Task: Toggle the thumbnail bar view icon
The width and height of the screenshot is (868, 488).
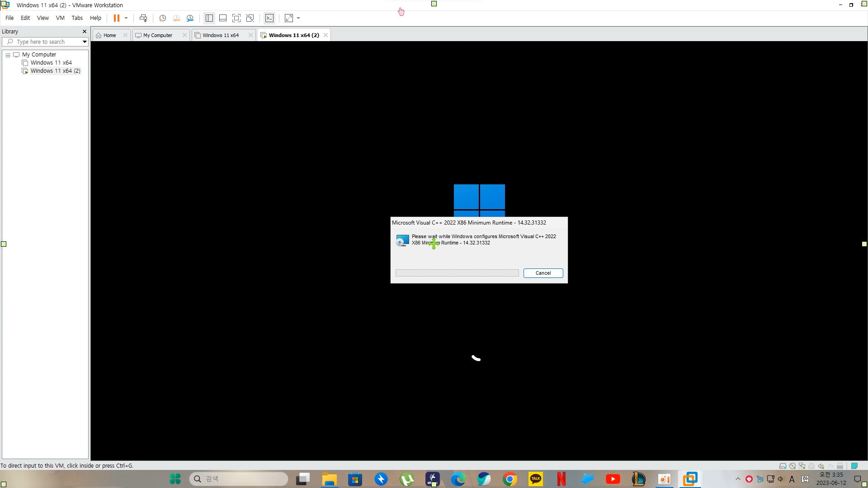Action: coord(222,18)
